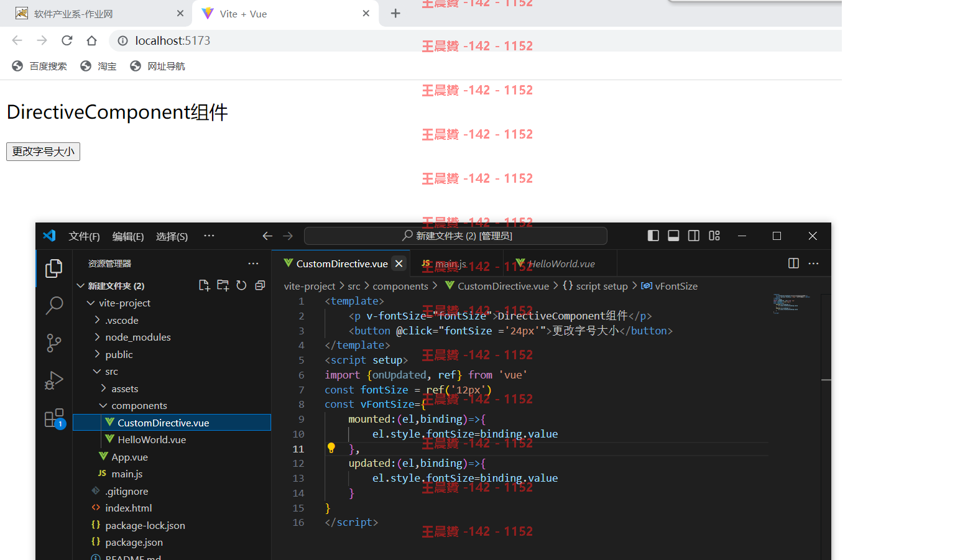Open editor more actions ellipsis
The height and width of the screenshot is (560, 955).
tap(813, 264)
